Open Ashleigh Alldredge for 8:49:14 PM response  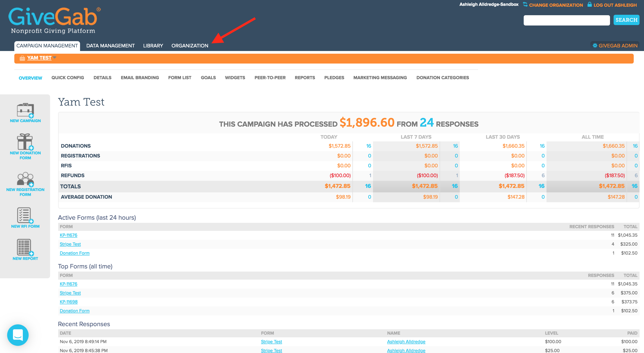pyautogui.click(x=406, y=342)
